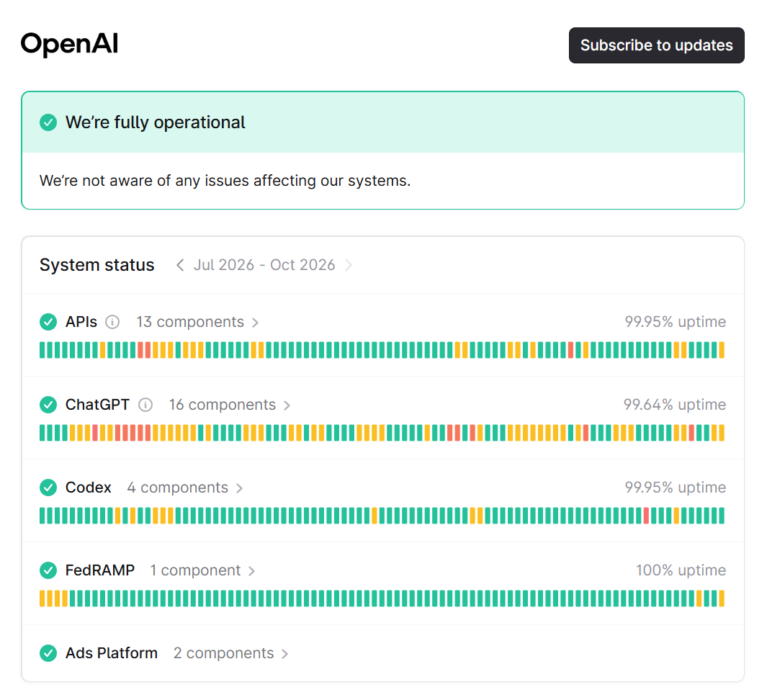Click the Codex status check icon
767x700 pixels.
pyautogui.click(x=48, y=488)
